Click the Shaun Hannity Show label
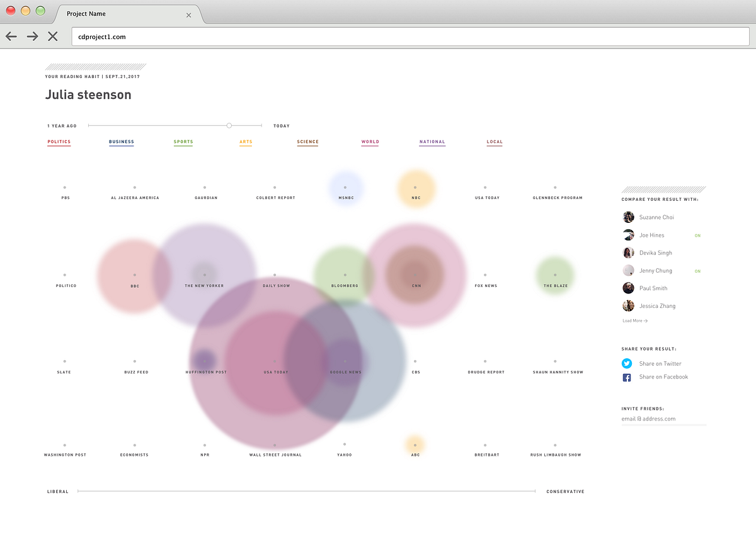The width and height of the screenshot is (756, 537). tap(558, 372)
